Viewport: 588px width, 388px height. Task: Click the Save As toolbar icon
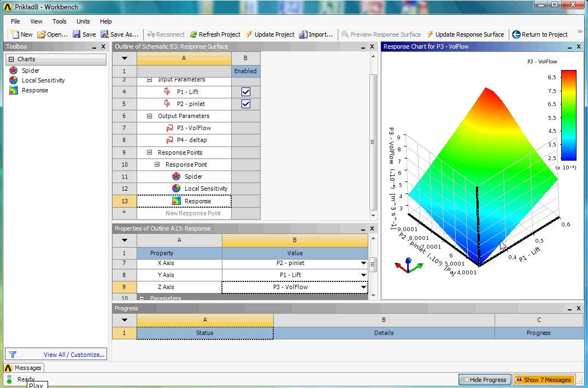click(x=104, y=34)
